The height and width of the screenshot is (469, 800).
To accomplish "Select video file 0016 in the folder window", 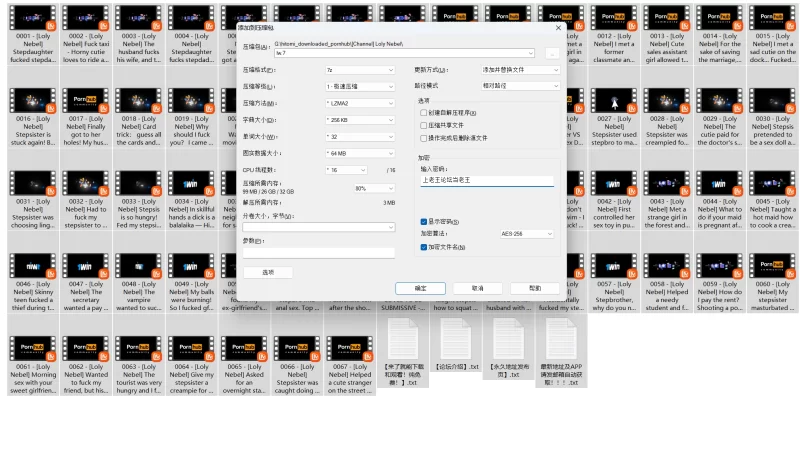I will pyautogui.click(x=33, y=117).
